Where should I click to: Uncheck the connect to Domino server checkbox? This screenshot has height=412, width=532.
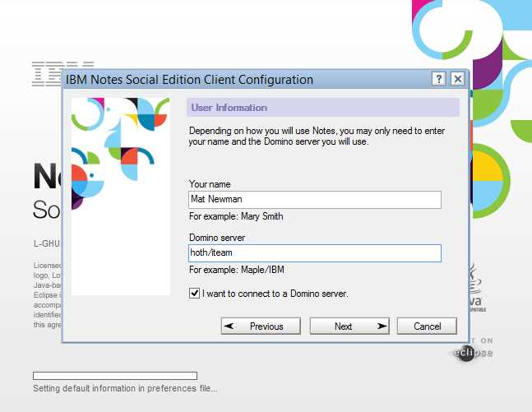coord(194,293)
